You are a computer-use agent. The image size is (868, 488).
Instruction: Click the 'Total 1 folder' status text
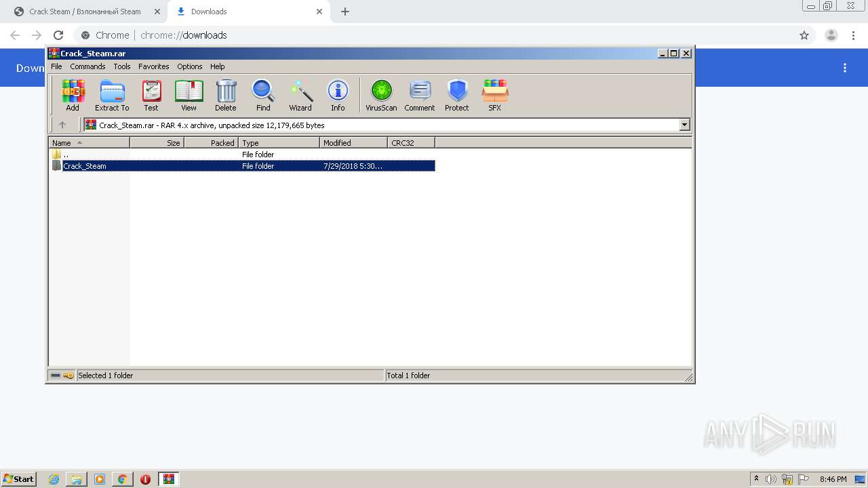(x=408, y=375)
